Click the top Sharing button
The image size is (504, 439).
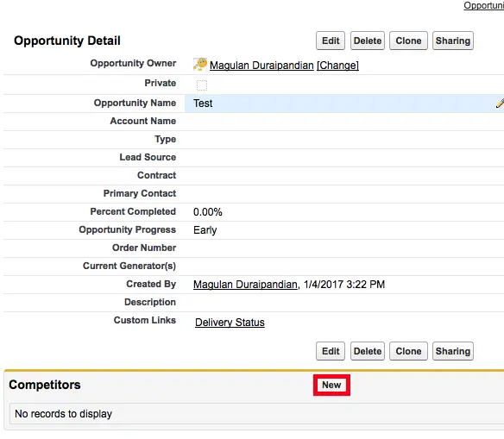[453, 41]
